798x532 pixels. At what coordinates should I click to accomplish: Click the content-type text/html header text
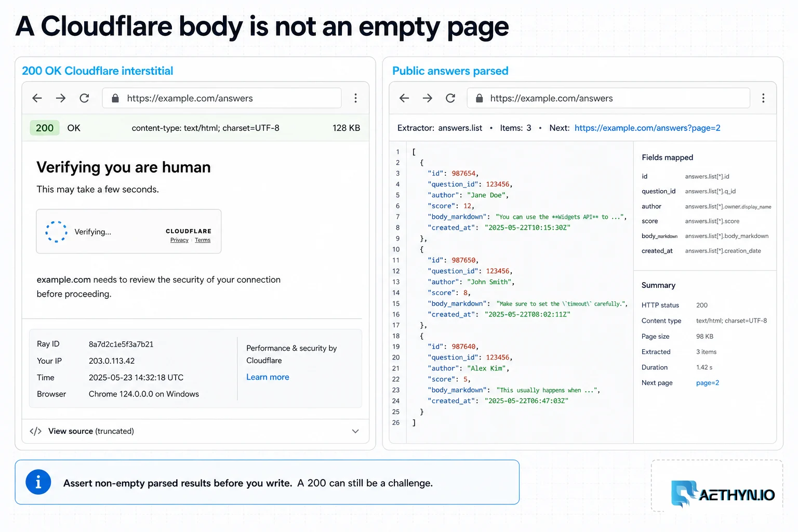(205, 128)
